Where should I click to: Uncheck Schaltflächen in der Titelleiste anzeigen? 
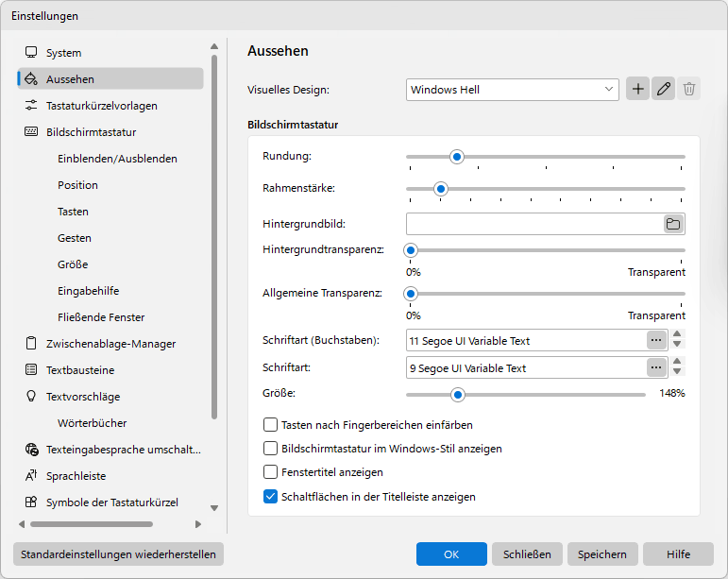coord(270,496)
